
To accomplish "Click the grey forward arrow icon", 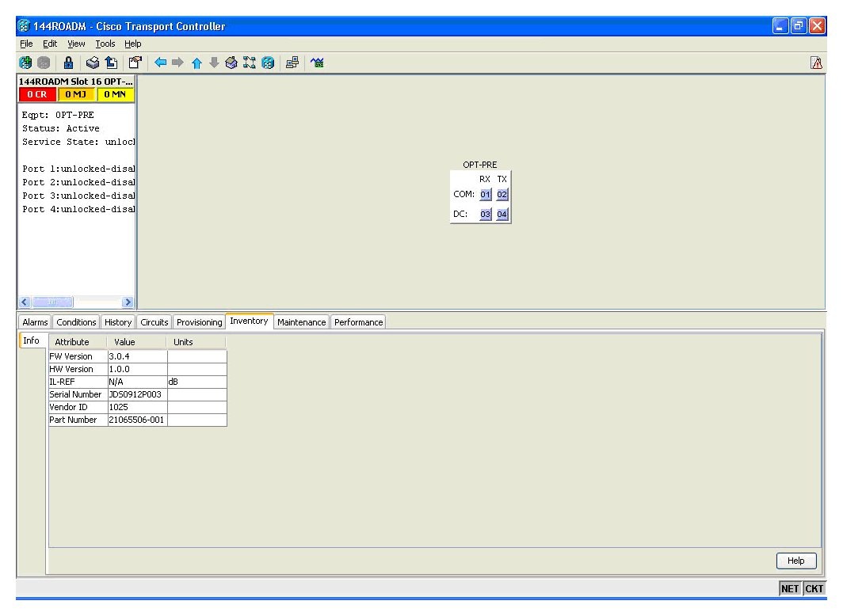I will point(177,63).
